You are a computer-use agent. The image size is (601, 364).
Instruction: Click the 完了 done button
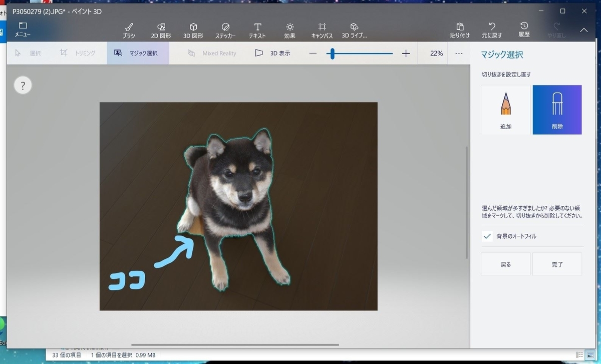pos(557,264)
